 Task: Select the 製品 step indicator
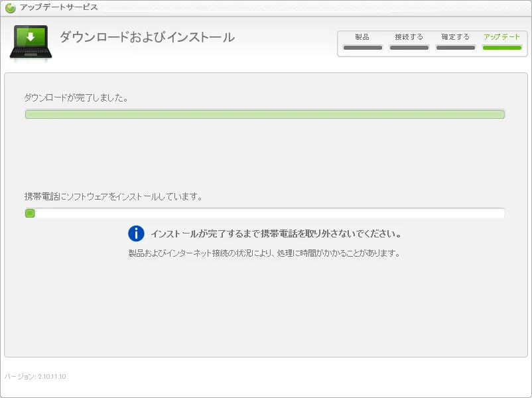(362, 38)
